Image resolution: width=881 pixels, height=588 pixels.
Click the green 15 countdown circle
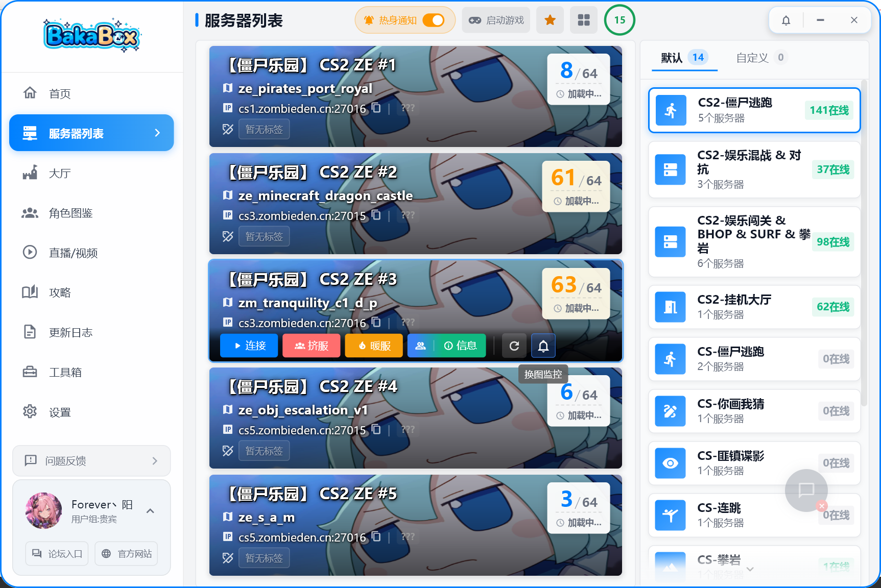click(x=620, y=20)
